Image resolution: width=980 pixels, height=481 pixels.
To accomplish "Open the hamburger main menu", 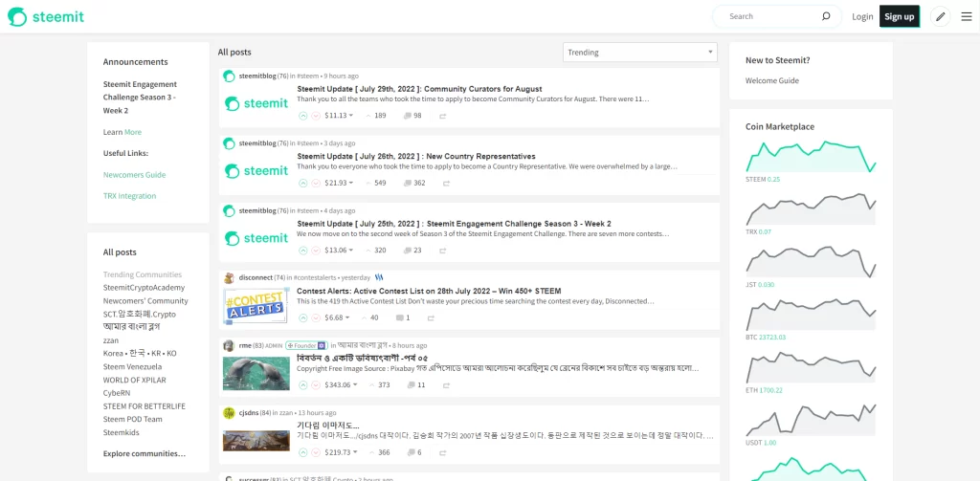I will pos(967,17).
